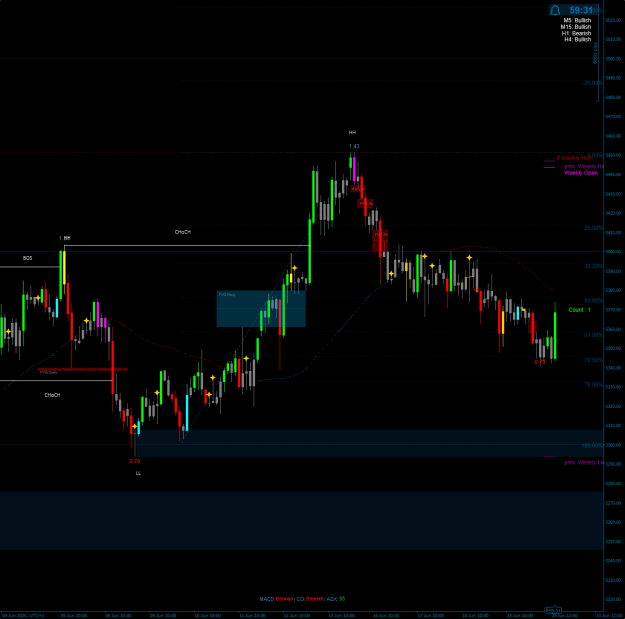
Task: Click the alert bell icon
Action: [555, 10]
